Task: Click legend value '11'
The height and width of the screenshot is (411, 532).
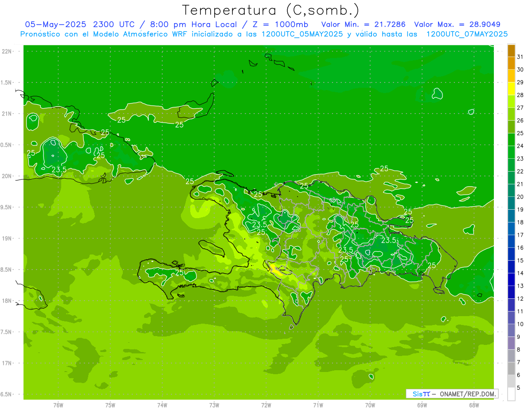Action: tap(520, 311)
